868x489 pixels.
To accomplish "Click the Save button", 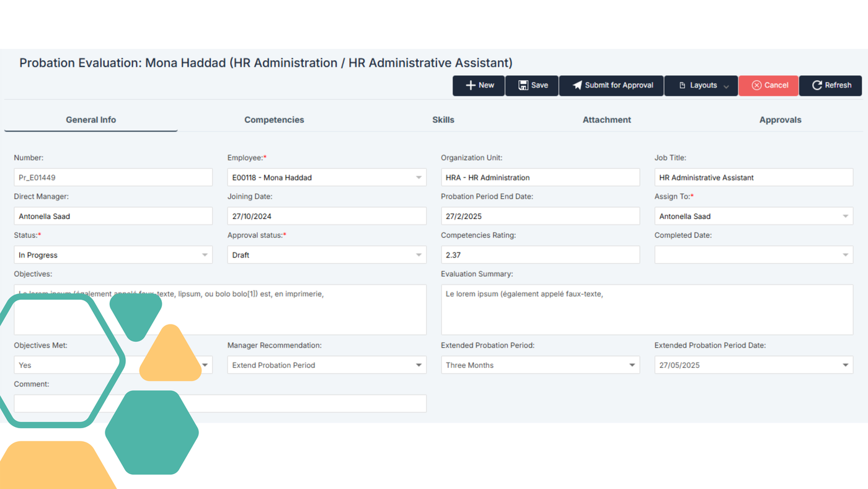I will [x=531, y=86].
